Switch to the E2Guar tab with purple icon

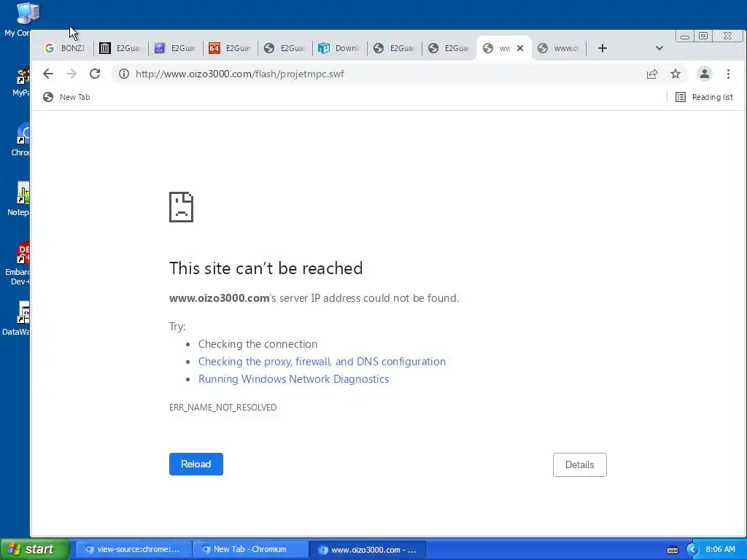(175, 48)
